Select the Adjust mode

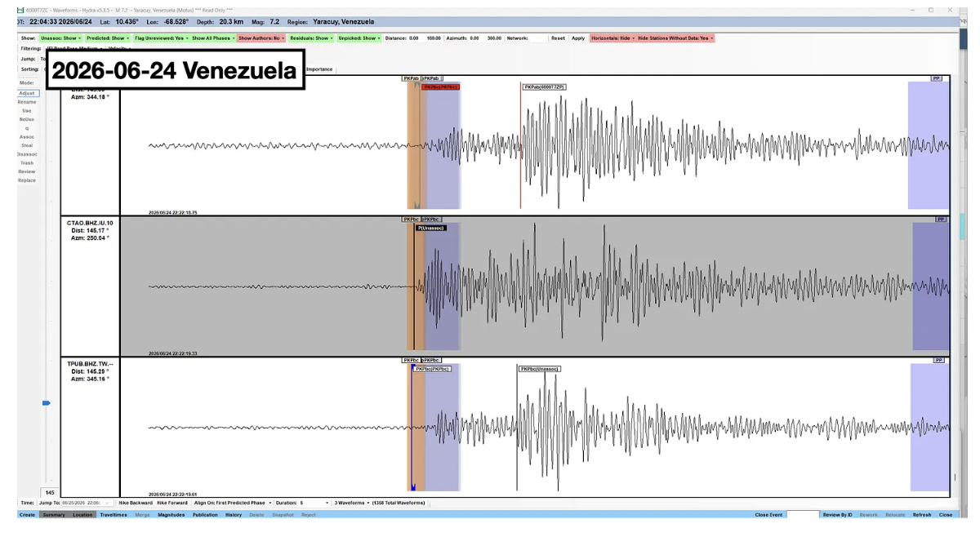(x=27, y=93)
